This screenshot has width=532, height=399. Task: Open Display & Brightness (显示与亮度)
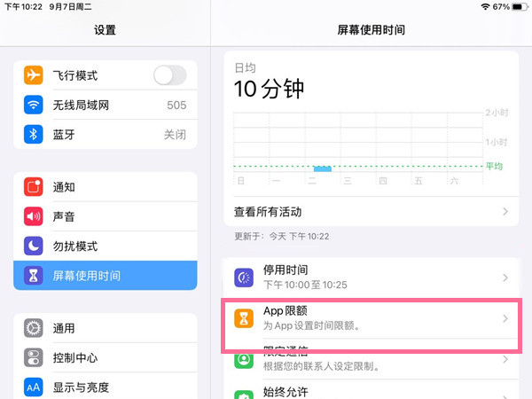[105, 387]
